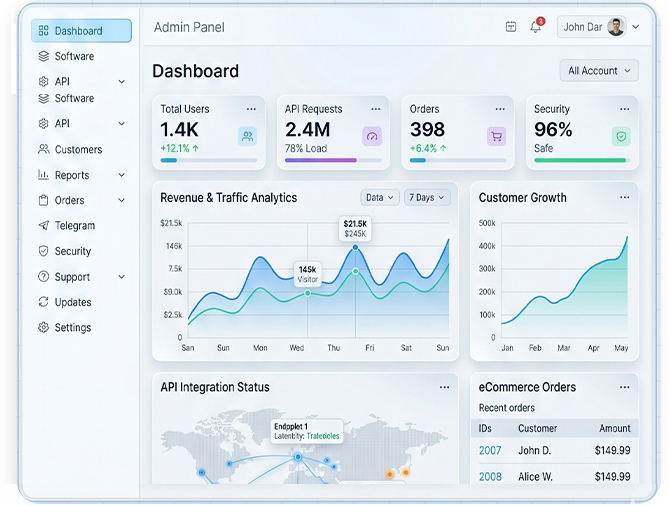
Task: Click the gauge icon on API Requests card
Action: click(372, 137)
